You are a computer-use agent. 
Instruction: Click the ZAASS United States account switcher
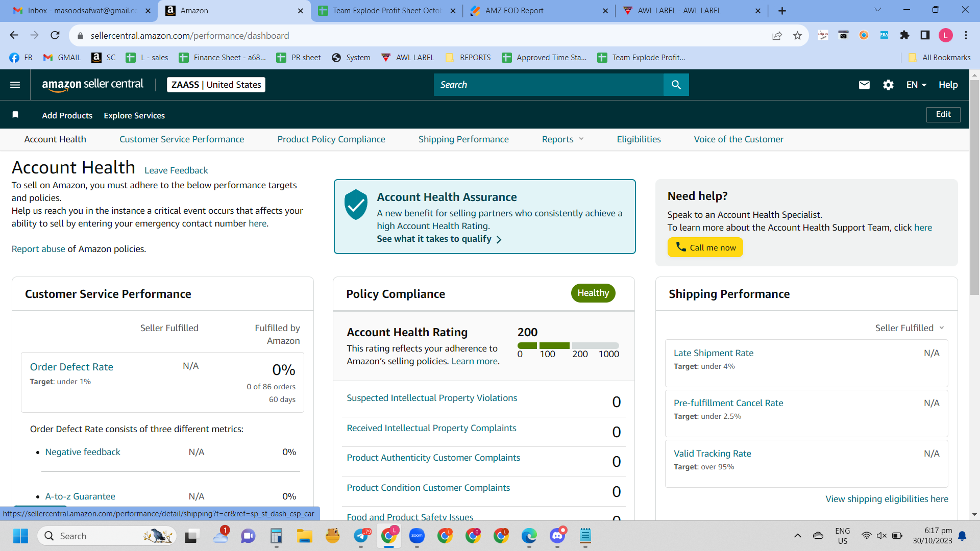216,85
